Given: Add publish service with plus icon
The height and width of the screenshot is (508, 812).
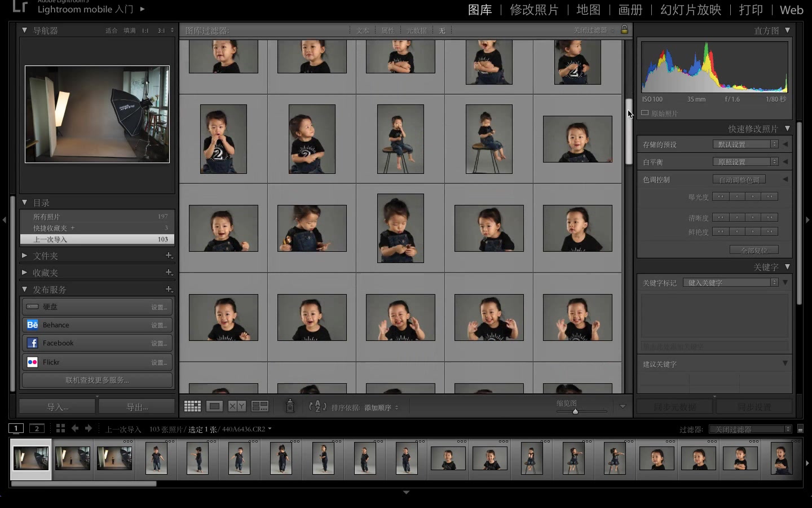Looking at the screenshot, I should (169, 290).
